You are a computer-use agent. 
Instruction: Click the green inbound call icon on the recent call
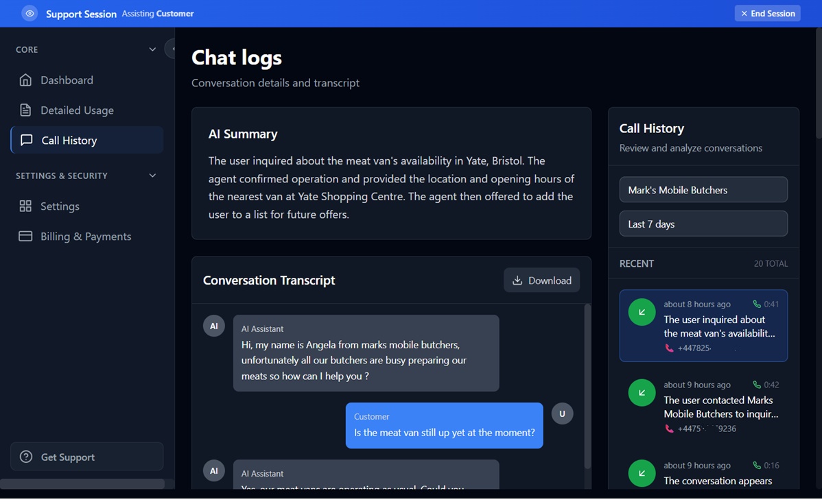642,311
